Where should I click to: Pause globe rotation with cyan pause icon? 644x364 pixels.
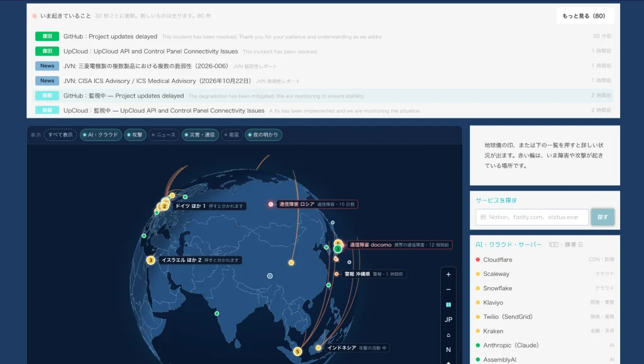click(x=448, y=305)
